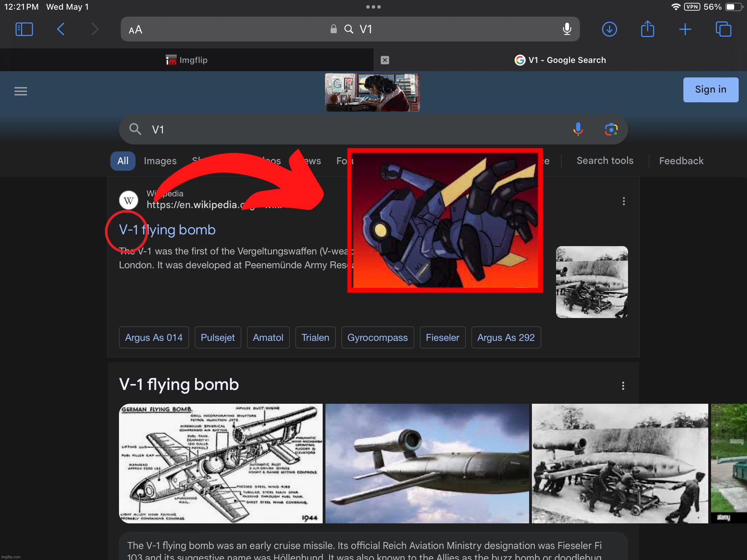Open the V-1 flying bomb Wikipedia link
The image size is (747, 560).
point(167,230)
